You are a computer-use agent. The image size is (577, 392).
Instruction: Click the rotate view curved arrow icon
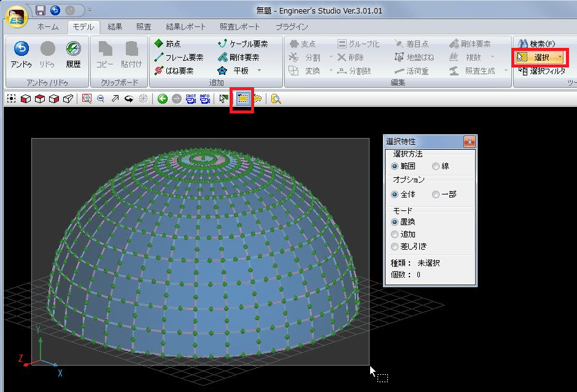click(130, 99)
